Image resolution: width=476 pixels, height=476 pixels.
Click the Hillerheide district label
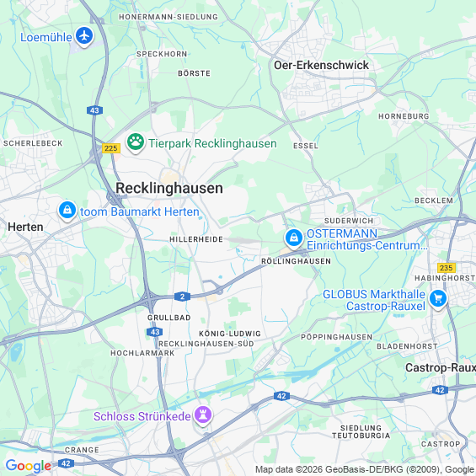pyautogui.click(x=196, y=239)
